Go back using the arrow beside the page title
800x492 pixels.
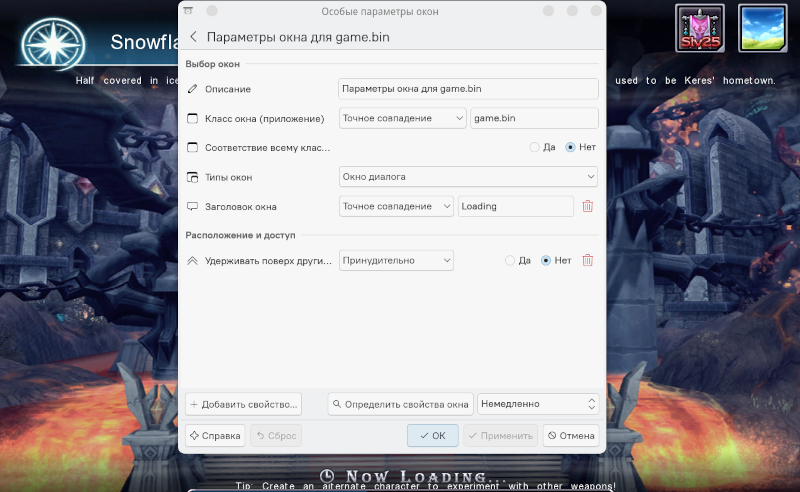tap(193, 37)
